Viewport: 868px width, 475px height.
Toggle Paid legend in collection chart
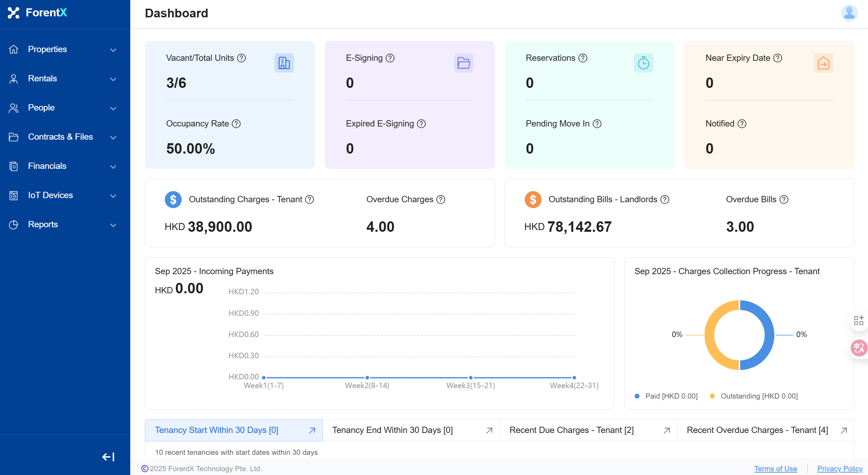666,396
